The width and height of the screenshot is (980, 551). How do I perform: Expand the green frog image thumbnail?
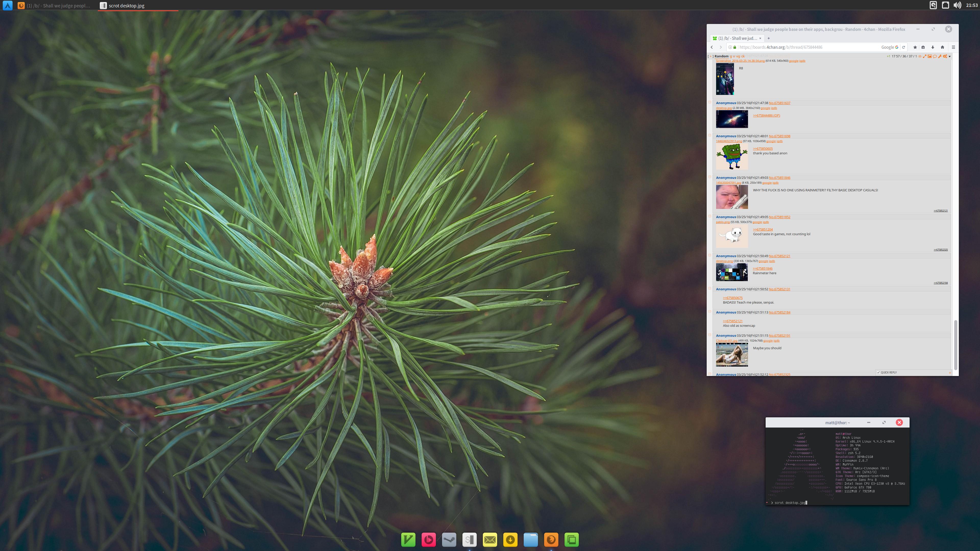732,157
